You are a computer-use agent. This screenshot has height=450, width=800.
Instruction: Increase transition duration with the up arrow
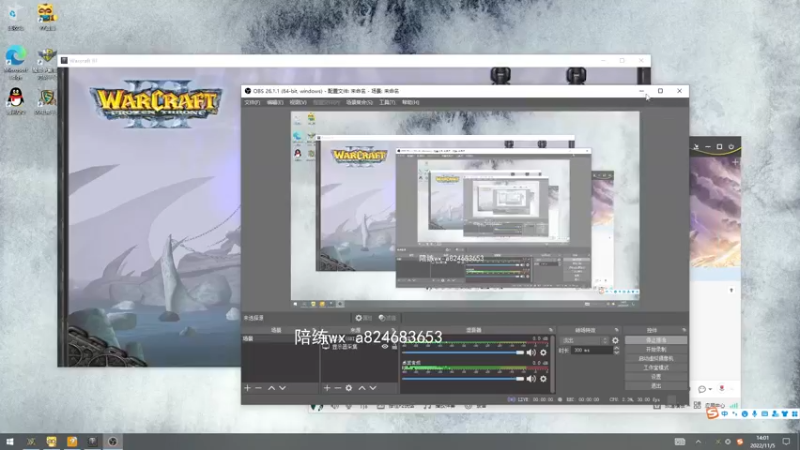[x=616, y=348]
